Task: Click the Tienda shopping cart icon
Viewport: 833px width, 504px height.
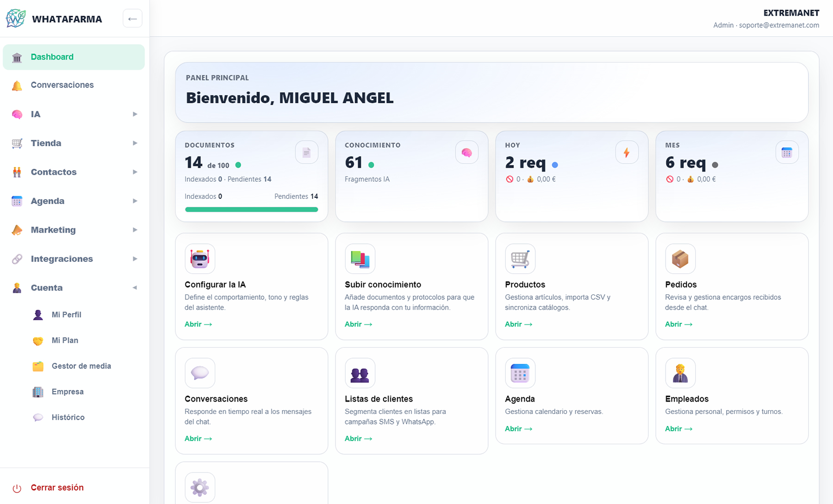Action: (x=17, y=143)
